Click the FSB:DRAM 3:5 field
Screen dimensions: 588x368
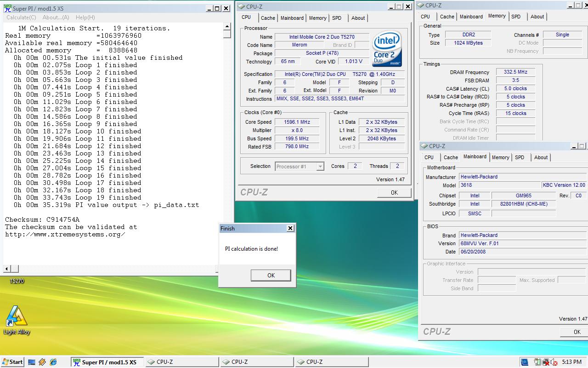tap(515, 80)
